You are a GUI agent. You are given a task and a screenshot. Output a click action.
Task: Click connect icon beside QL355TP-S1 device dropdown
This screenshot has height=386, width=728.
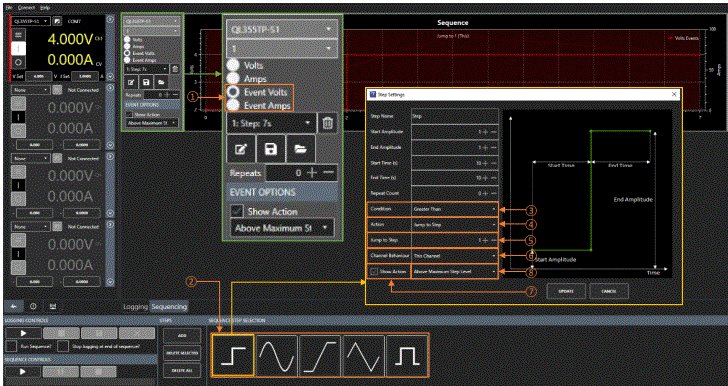57,21
